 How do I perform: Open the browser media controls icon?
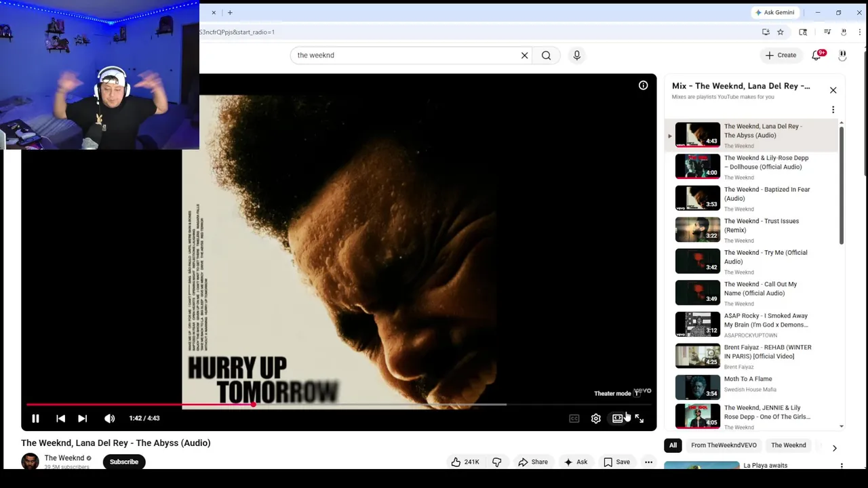[x=827, y=32]
